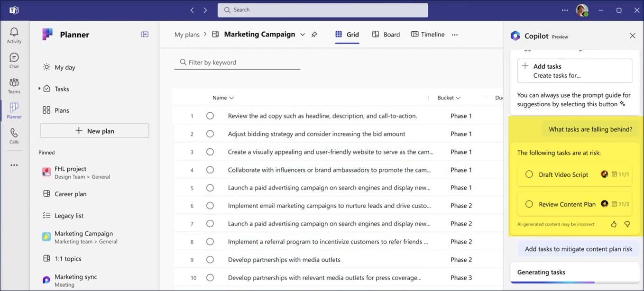This screenshot has width=644, height=291.
Task: Complete task 'Develop partnerships with media outlets'
Action: 210,260
